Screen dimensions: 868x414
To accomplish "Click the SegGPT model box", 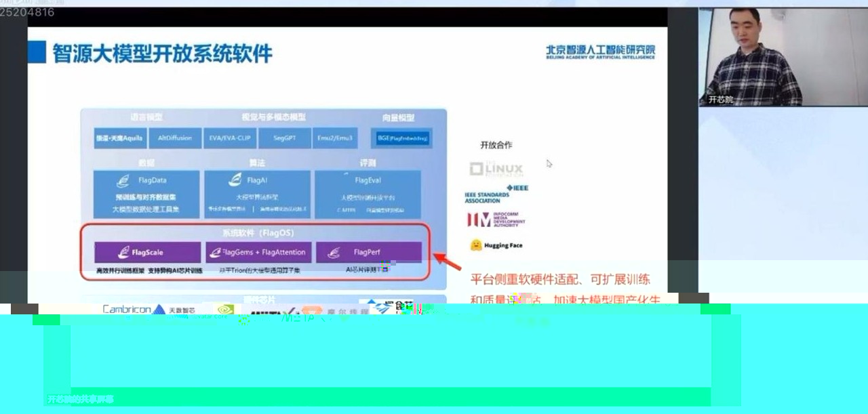I will pyautogui.click(x=285, y=138).
